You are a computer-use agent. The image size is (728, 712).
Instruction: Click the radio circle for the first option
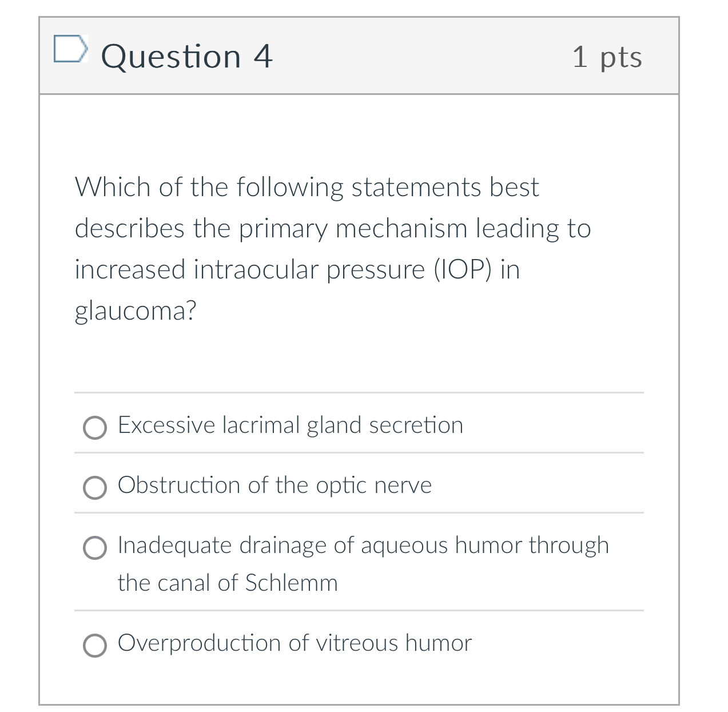pyautogui.click(x=94, y=428)
